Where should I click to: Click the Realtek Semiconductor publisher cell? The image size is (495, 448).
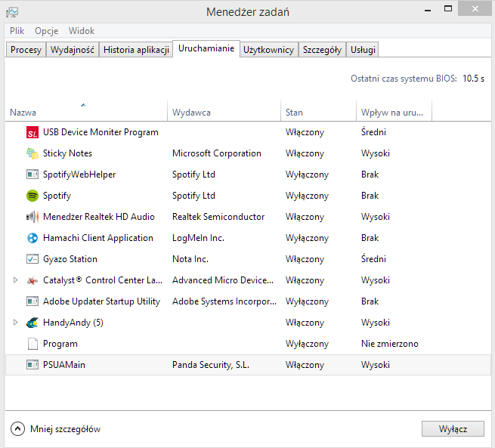[x=218, y=217]
